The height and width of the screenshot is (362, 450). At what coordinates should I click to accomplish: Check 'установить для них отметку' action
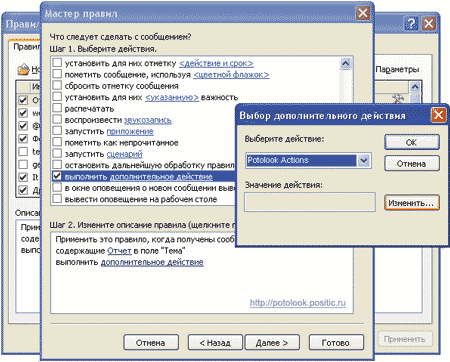[57, 62]
